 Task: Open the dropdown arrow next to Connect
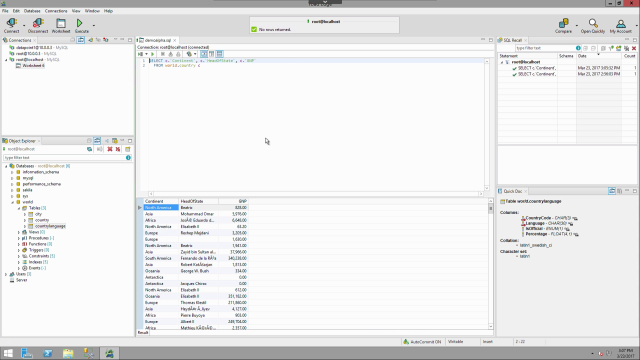click(24, 25)
